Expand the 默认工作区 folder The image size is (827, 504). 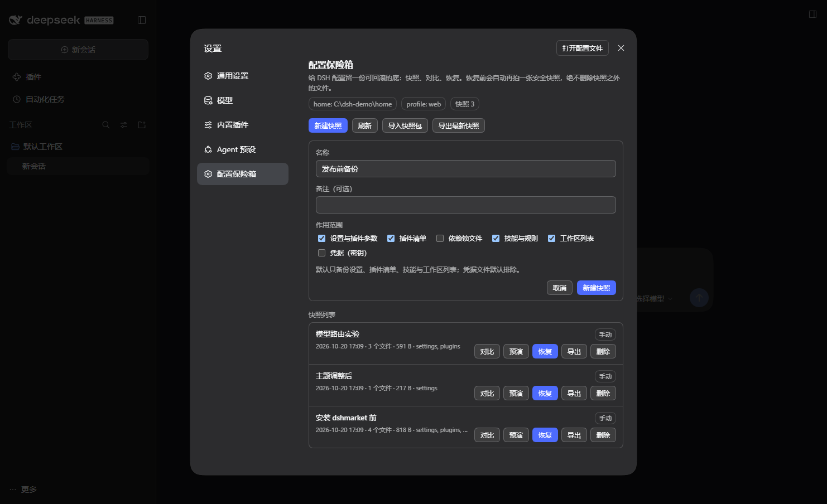pyautogui.click(x=78, y=147)
